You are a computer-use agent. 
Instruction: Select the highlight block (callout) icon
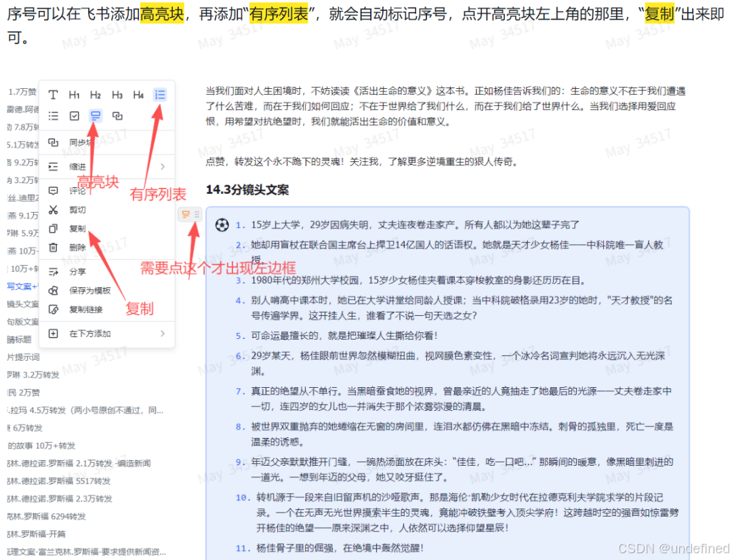[x=96, y=116]
